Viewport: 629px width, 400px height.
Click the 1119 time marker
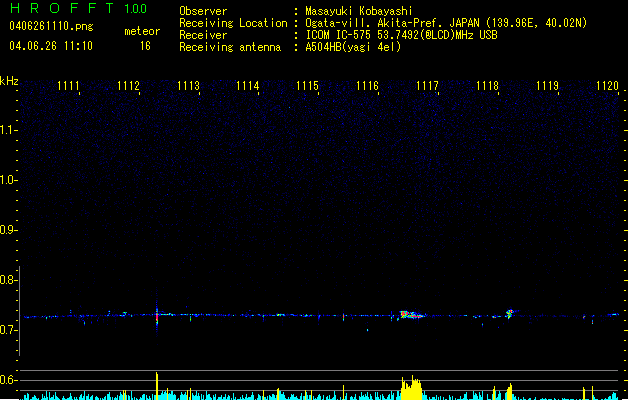[547, 86]
